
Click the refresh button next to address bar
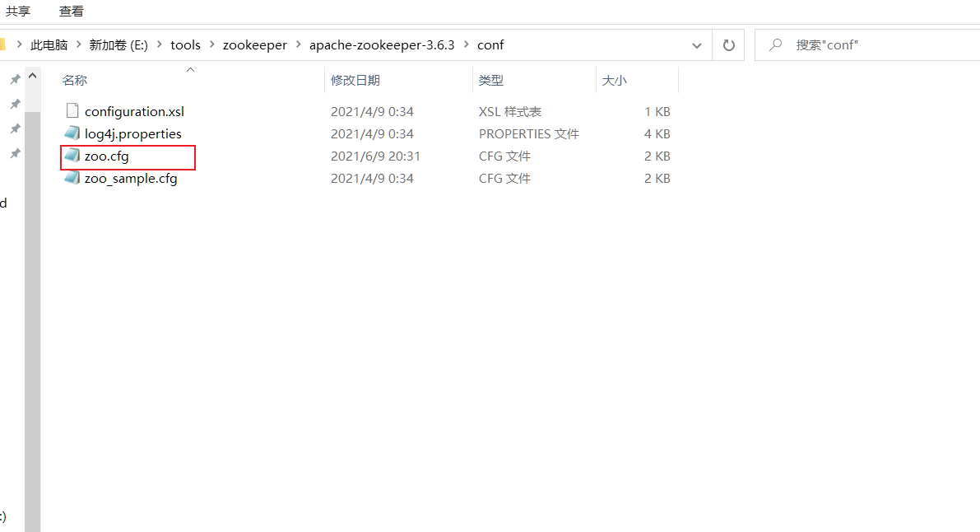(x=728, y=45)
